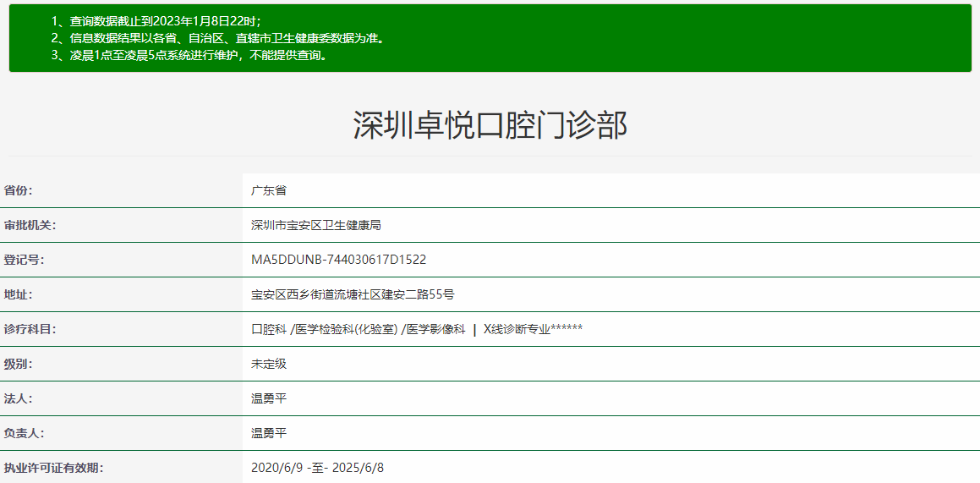The width and height of the screenshot is (980, 483).
Task: Click the notice line 查询数据截止到2023年1月8日22时
Action: click(156, 20)
